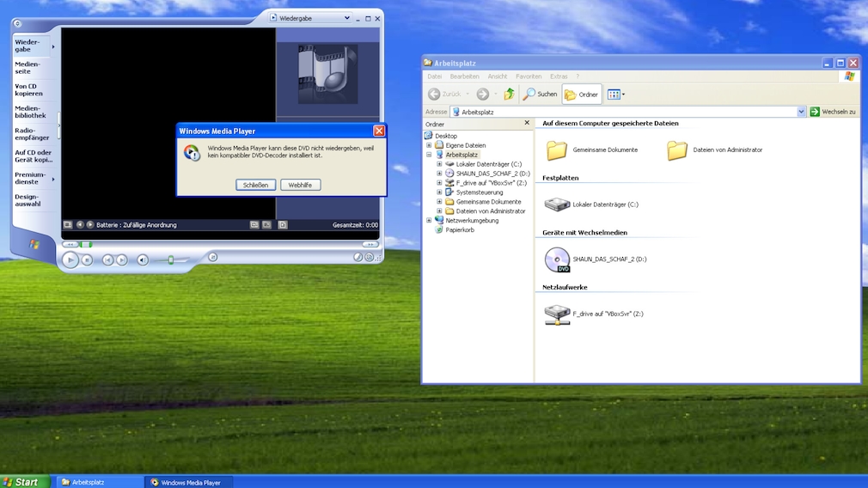The image size is (868, 488).
Task: Click the Stop button in Media Player
Action: click(87, 259)
